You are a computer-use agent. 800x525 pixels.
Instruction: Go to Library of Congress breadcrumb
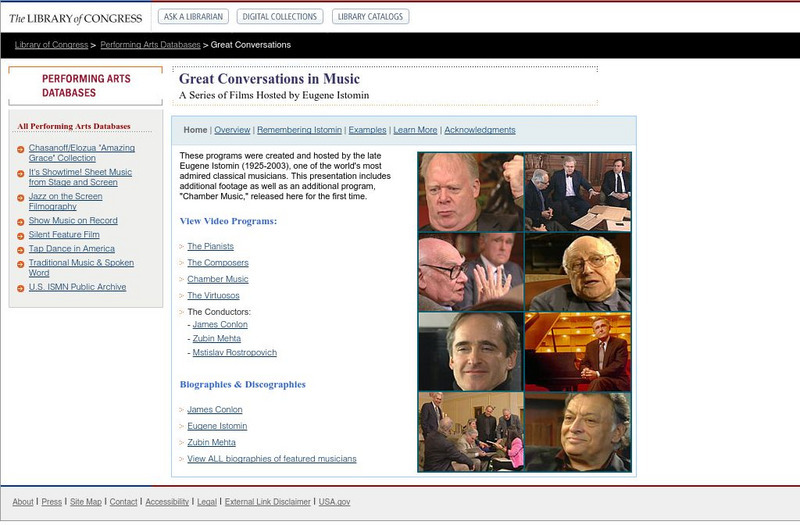click(x=52, y=45)
